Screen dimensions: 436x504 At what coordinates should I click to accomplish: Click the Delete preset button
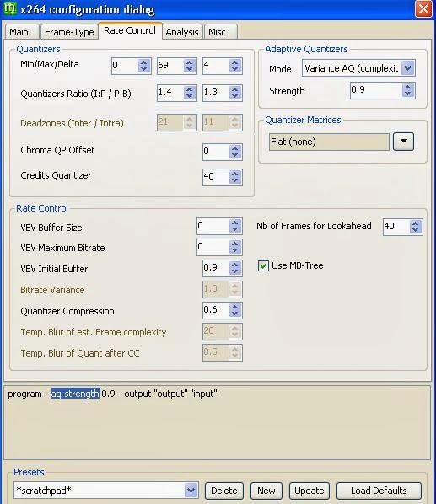(224, 491)
